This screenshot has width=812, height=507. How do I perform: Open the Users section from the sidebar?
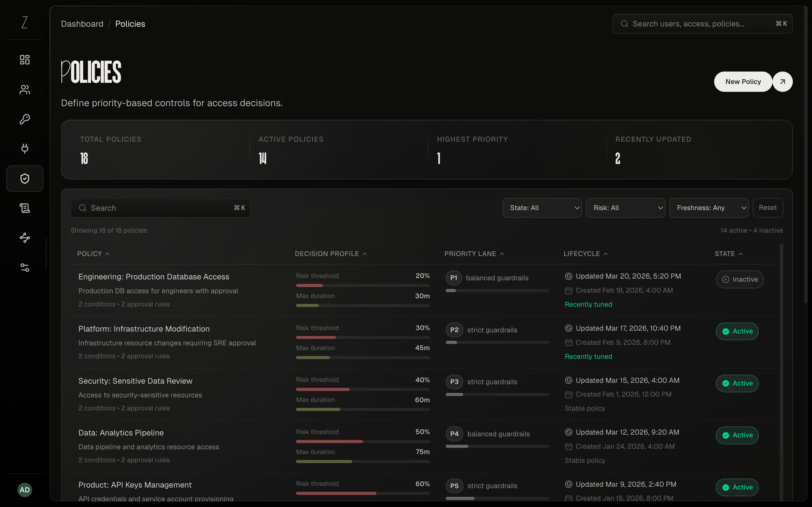(x=24, y=90)
